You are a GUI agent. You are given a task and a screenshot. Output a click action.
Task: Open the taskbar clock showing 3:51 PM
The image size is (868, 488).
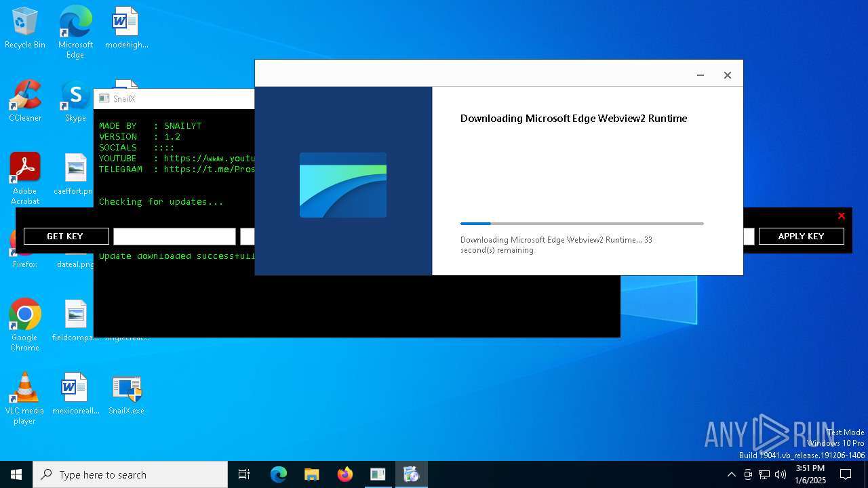(x=810, y=474)
